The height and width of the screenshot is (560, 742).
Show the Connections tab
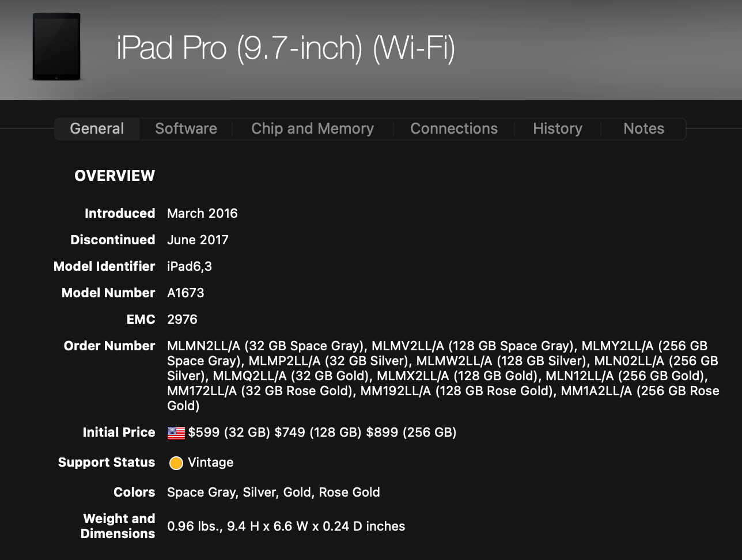point(454,128)
